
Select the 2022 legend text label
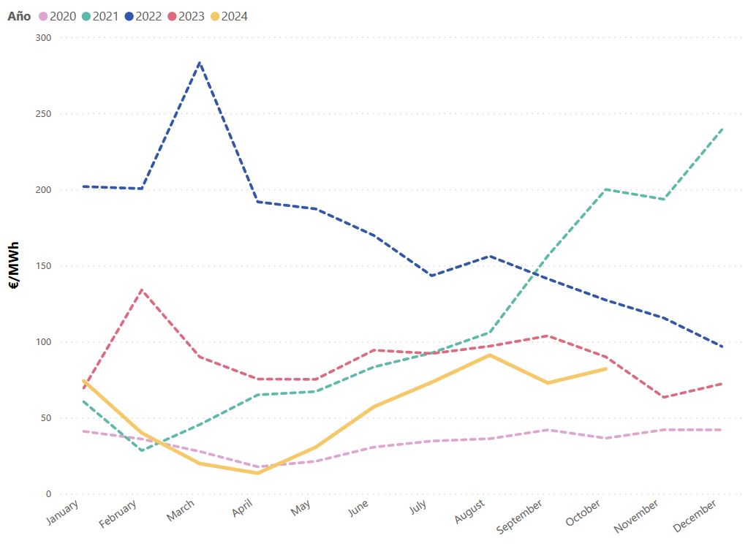148,16
